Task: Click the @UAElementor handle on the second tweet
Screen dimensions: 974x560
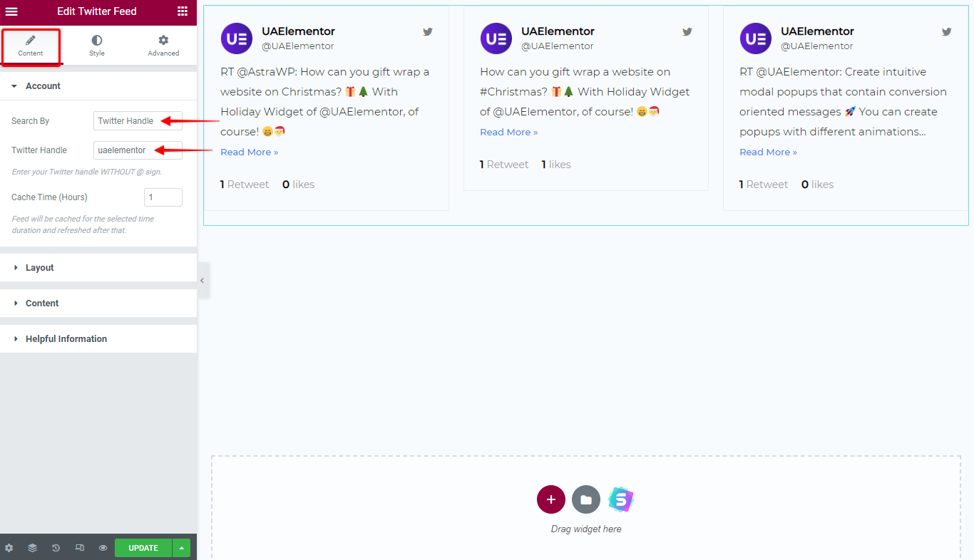Action: click(x=558, y=46)
